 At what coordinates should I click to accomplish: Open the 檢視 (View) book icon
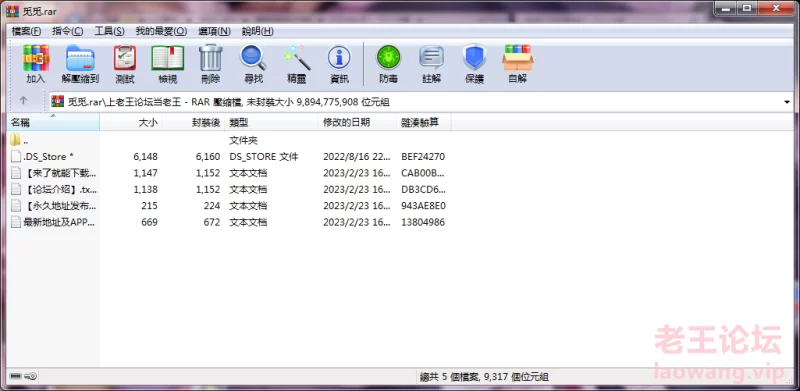pyautogui.click(x=168, y=58)
